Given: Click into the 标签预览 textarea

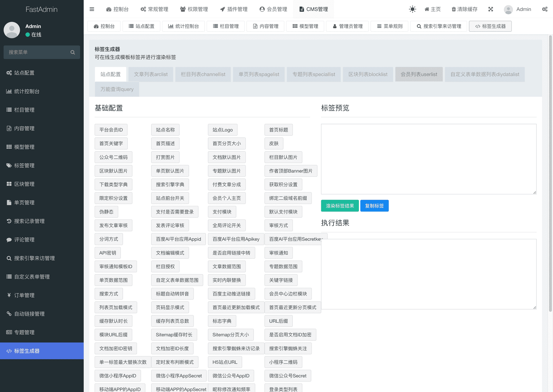Looking at the screenshot, I should (x=429, y=159).
